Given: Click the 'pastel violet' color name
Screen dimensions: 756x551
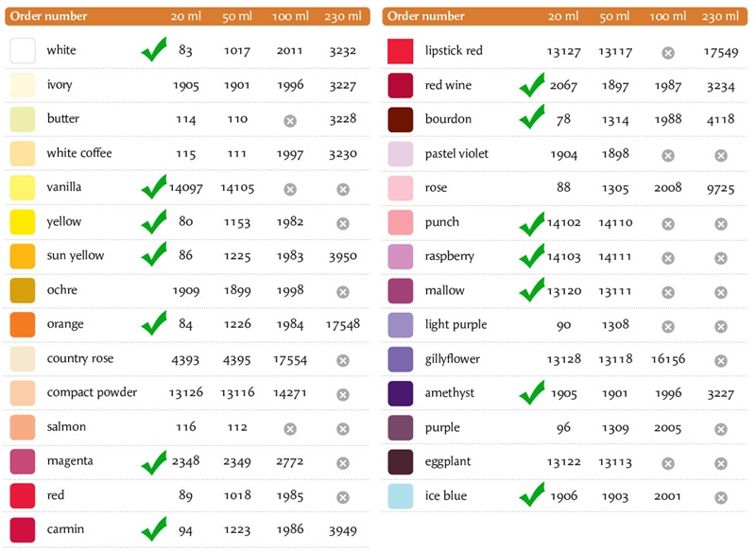Looking at the screenshot, I should coord(456,154).
